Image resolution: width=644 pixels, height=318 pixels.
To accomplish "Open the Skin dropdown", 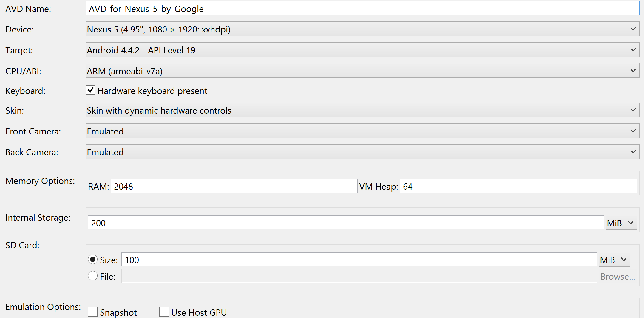I will coord(362,110).
